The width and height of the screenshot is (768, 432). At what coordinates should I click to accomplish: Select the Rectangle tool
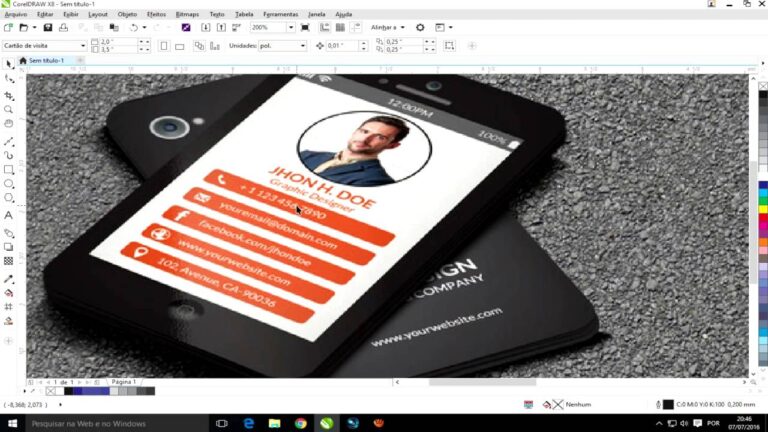9,169
